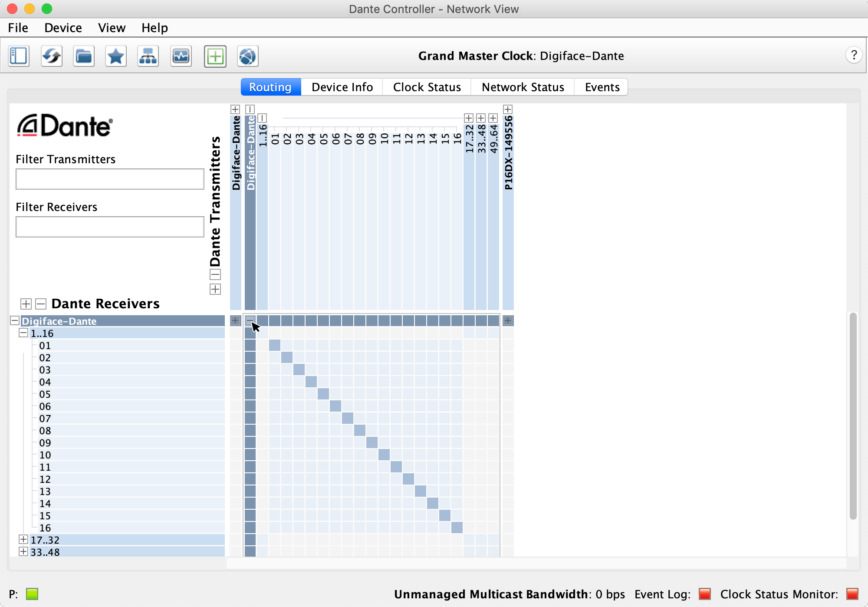Open the Load Preset folder icon
Image resolution: width=868 pixels, height=607 pixels.
[x=84, y=56]
